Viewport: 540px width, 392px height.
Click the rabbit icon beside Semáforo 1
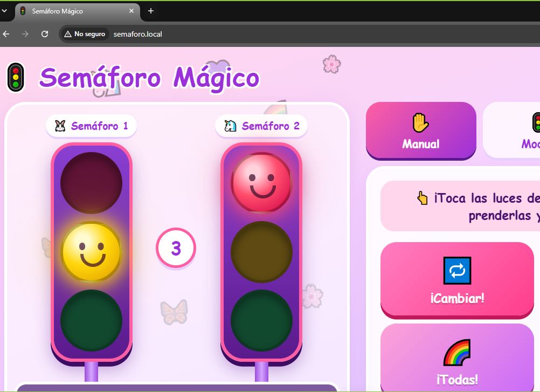click(60, 126)
